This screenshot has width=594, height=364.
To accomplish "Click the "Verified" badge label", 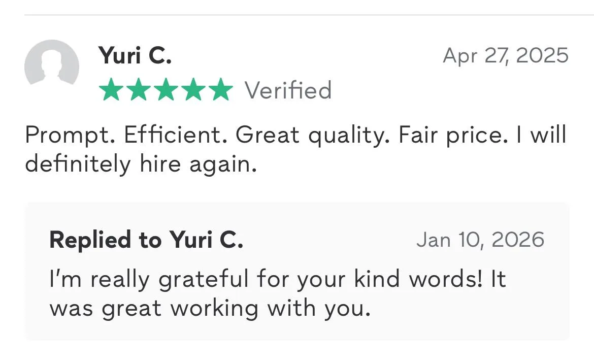I will (288, 90).
